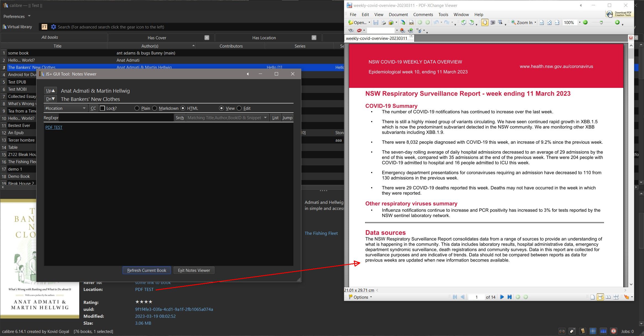Screen dimensions: 644x336
Task: Click the Snapshot camera tool icon
Action: [x=492, y=23]
